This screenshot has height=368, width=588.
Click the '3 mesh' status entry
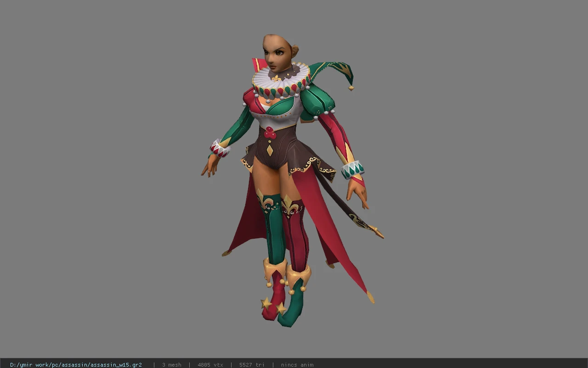tap(172, 365)
